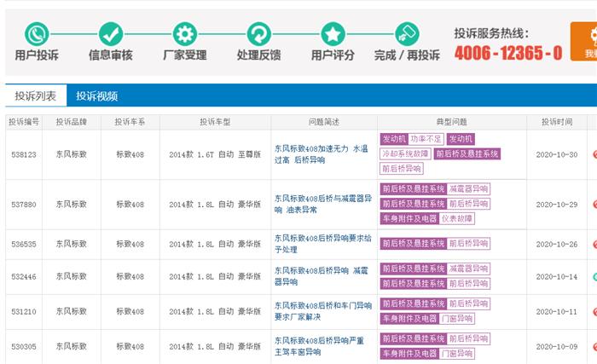Image resolution: width=597 pixels, height=364 pixels.
Task: Click the 投诉时间 column header
Action: (x=557, y=122)
